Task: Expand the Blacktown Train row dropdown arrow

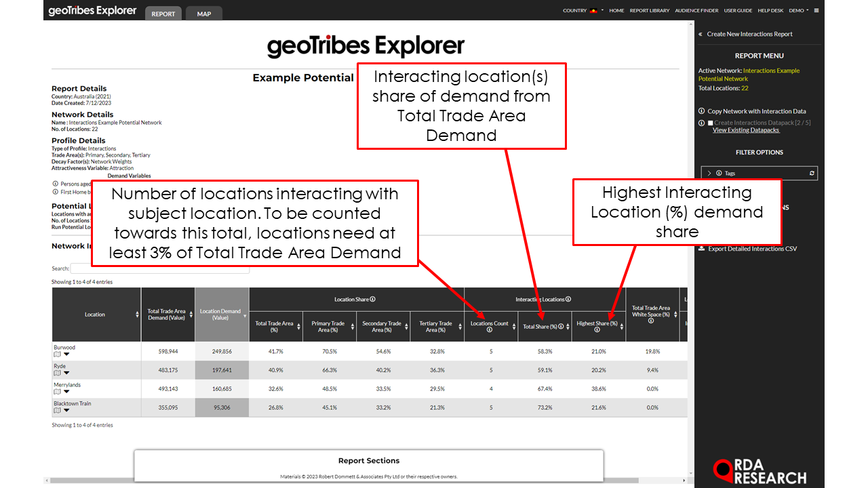Action: (x=66, y=410)
